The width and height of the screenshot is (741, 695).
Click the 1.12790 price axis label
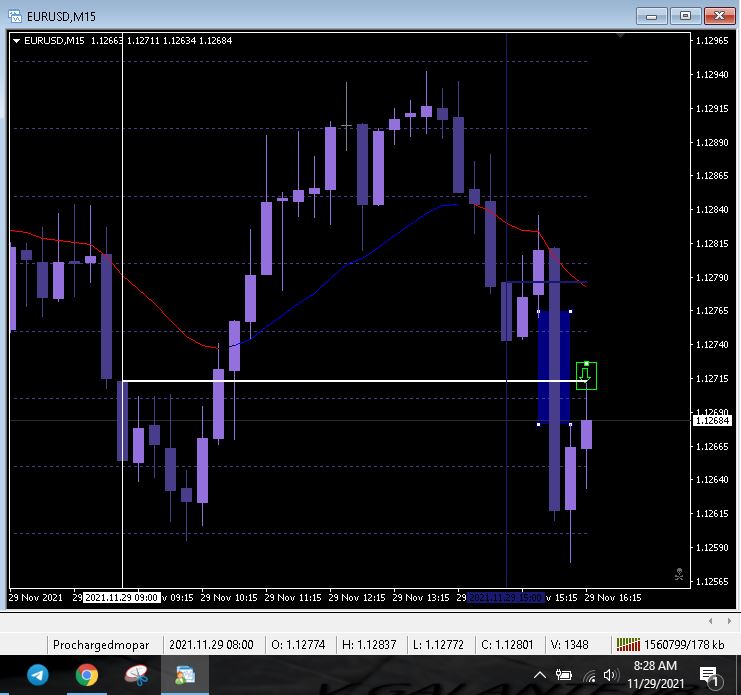[712, 277]
